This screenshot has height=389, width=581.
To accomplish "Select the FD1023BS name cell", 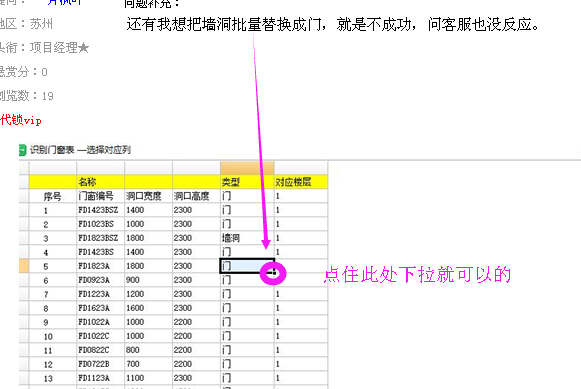I will (100, 224).
